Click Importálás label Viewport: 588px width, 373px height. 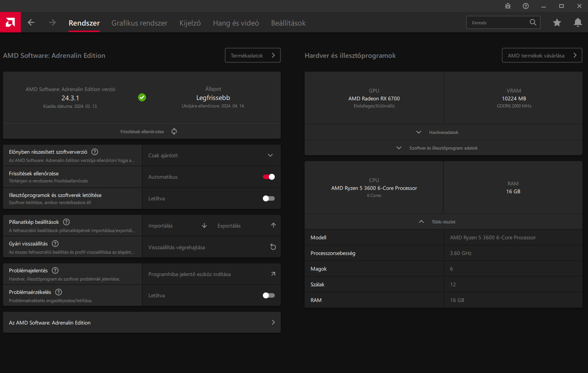160,226
